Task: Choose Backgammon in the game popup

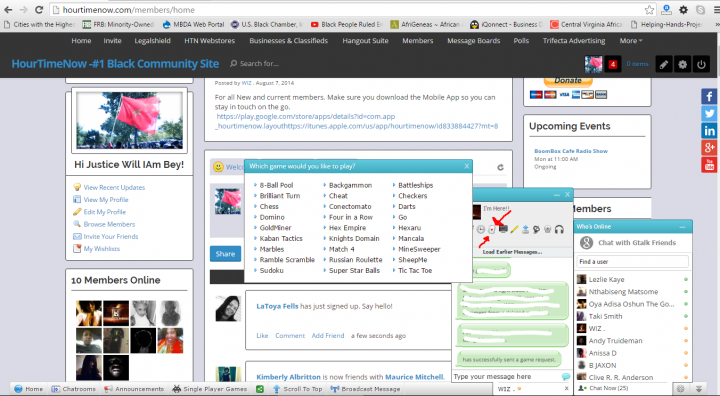Action: tap(350, 185)
